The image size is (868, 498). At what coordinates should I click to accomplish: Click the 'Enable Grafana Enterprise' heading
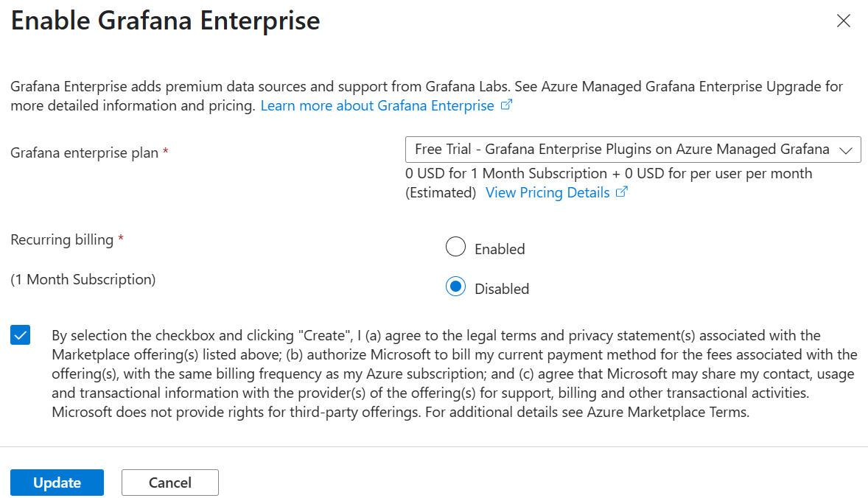tap(166, 21)
